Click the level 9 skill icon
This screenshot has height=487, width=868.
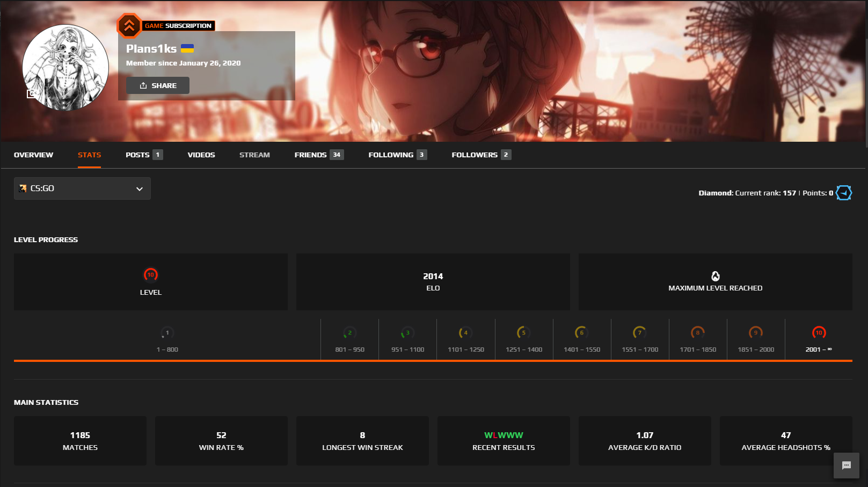tap(756, 333)
